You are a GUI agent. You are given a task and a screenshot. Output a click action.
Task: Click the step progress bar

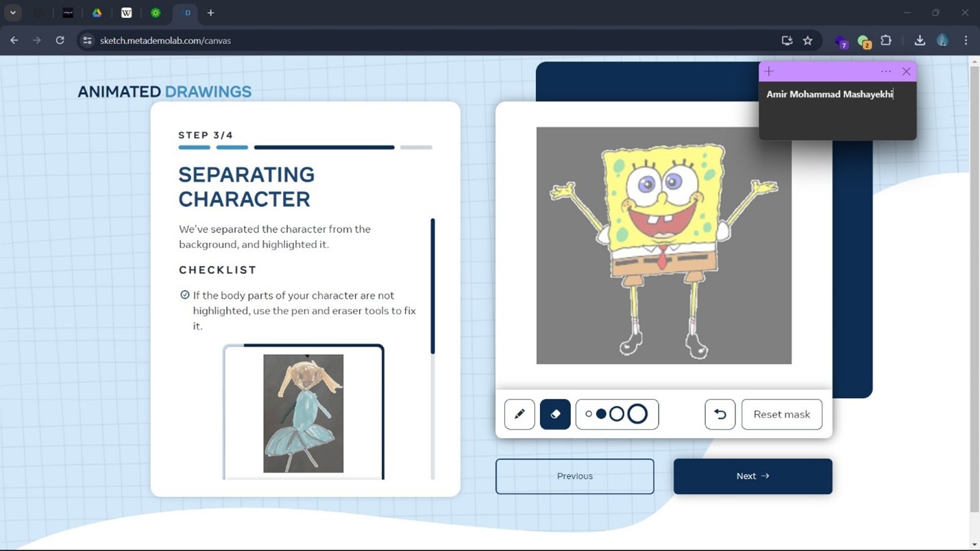click(x=305, y=147)
